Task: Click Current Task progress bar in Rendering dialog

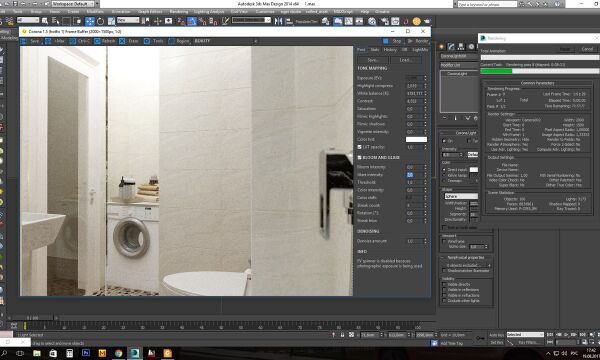Action: [540, 71]
